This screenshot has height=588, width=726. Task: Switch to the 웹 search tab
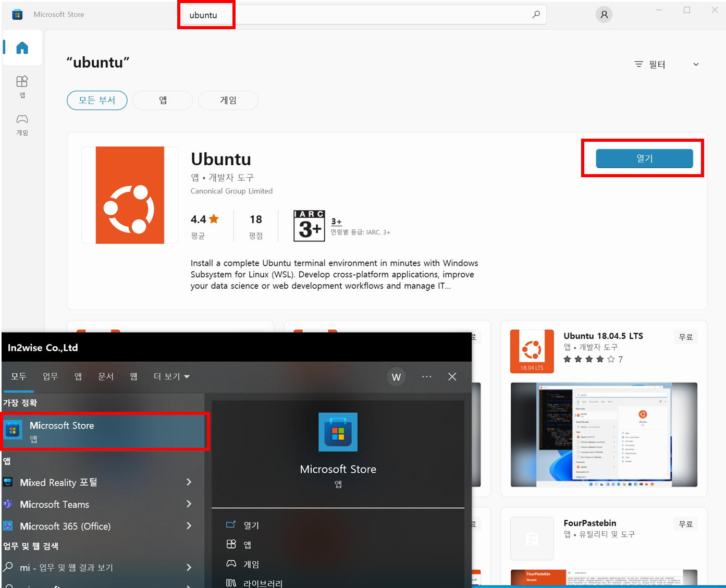[x=134, y=376]
